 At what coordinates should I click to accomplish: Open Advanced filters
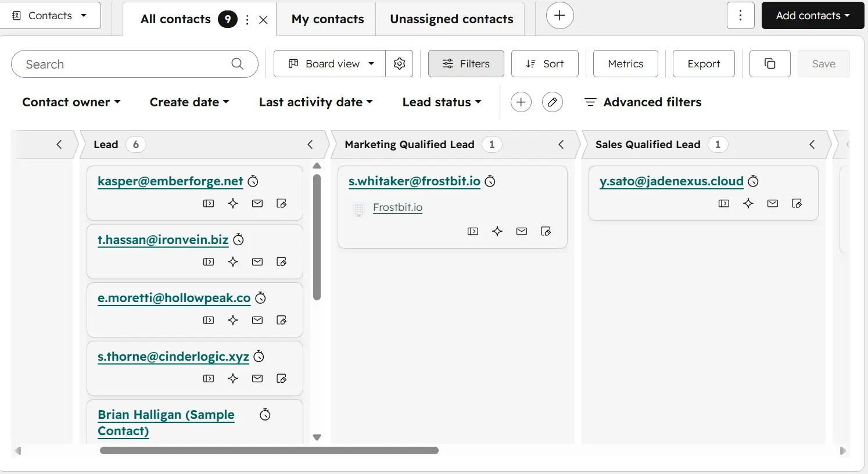(643, 102)
